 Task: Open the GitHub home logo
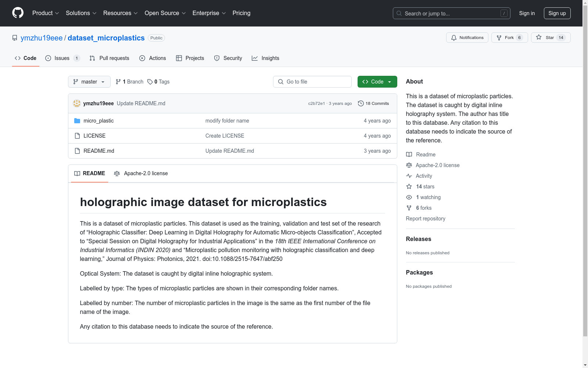click(18, 13)
